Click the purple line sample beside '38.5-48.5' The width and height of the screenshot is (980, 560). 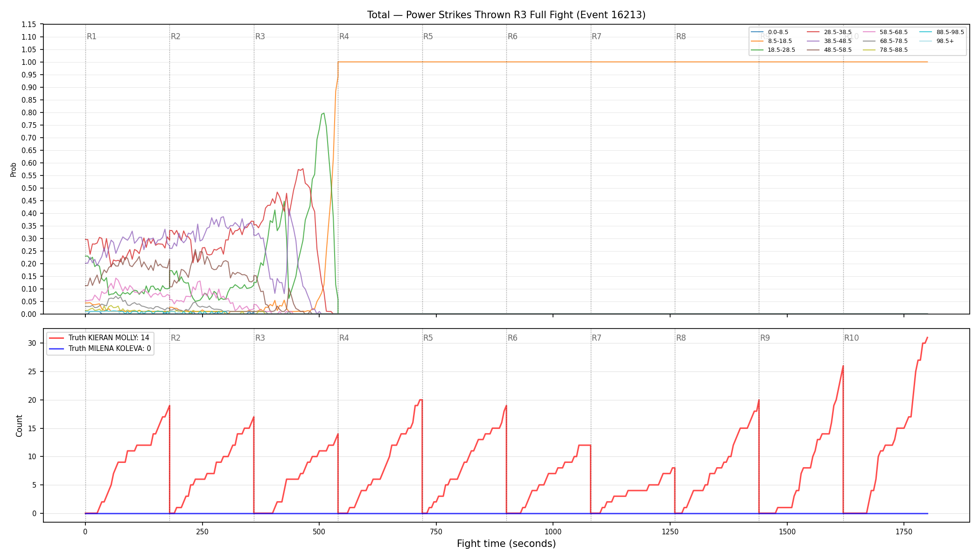click(x=813, y=41)
